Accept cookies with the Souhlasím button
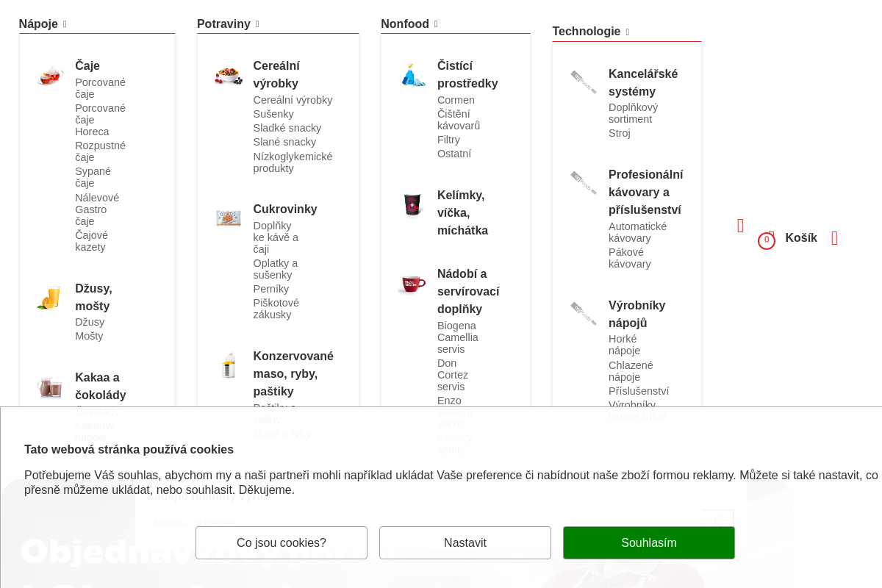The width and height of the screenshot is (882, 588). (x=648, y=542)
